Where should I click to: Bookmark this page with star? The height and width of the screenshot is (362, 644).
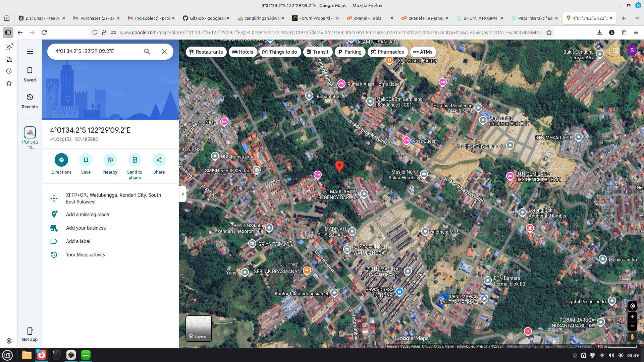(x=549, y=33)
